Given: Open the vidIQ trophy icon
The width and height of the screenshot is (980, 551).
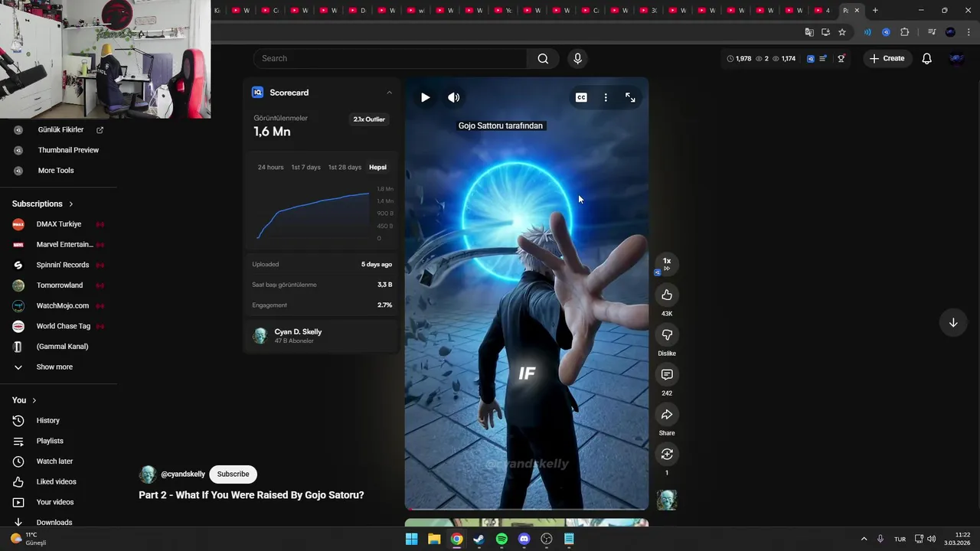Looking at the screenshot, I should pyautogui.click(x=841, y=58).
